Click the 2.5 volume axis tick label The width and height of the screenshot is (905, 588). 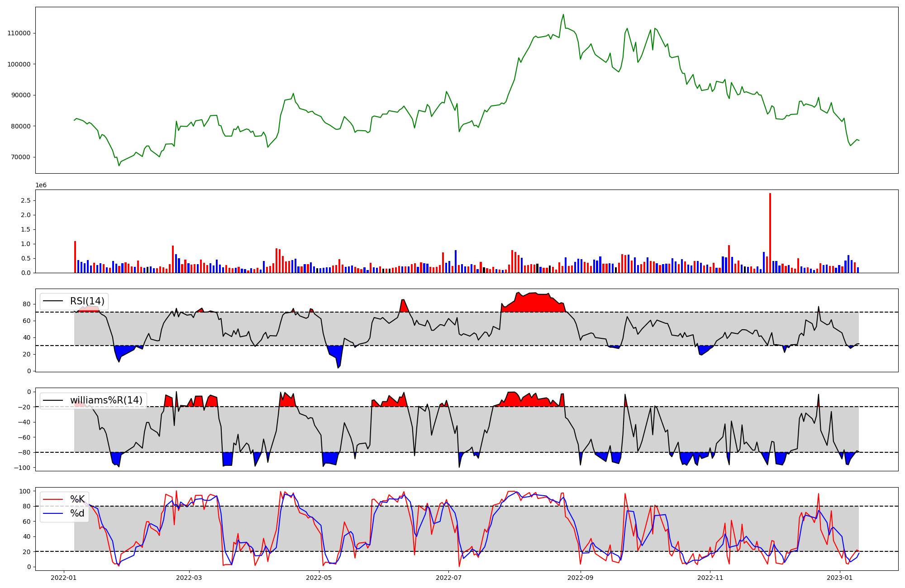click(25, 200)
